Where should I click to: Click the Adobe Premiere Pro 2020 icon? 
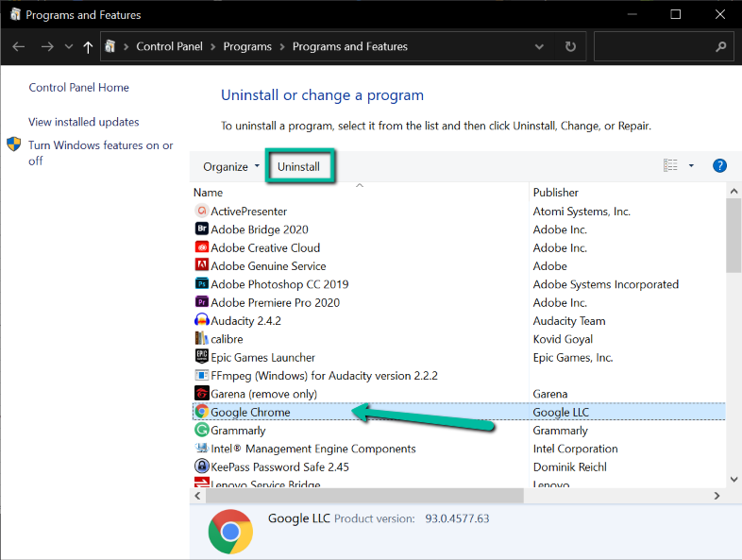coord(201,303)
